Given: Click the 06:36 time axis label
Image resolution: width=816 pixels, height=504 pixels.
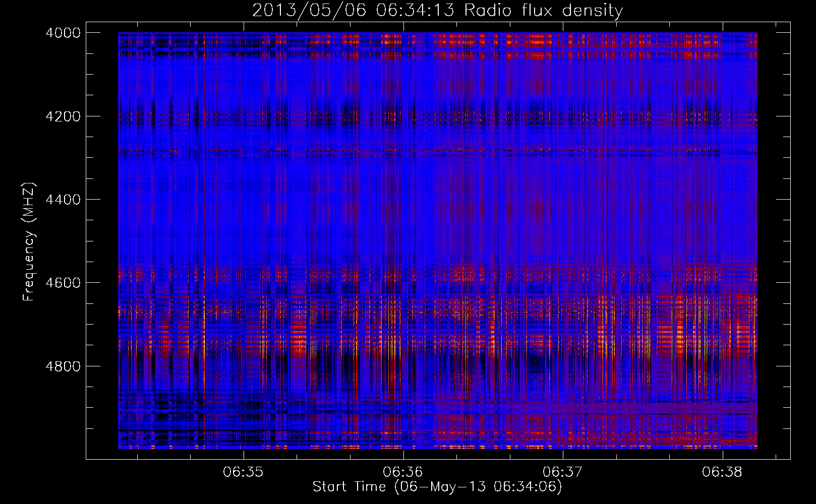Looking at the screenshot, I should (402, 472).
